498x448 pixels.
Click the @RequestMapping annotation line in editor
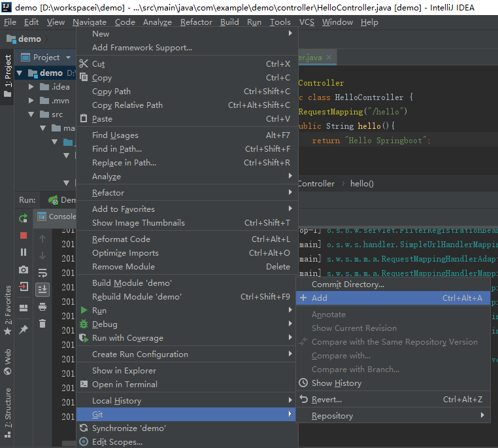[x=352, y=112]
